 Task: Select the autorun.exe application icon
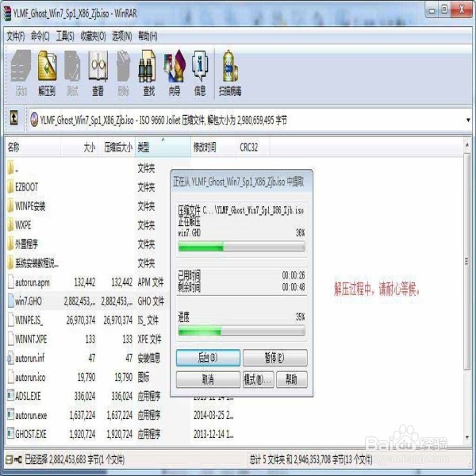10,414
